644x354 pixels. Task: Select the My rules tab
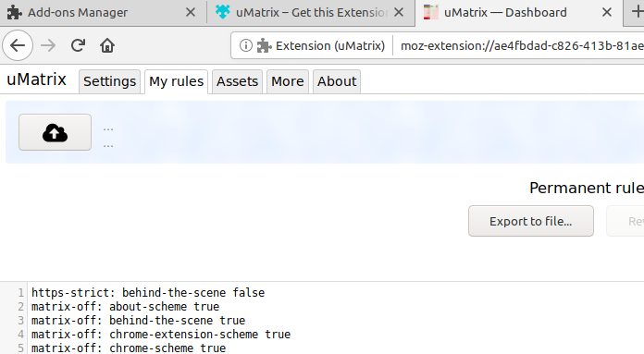tap(176, 81)
